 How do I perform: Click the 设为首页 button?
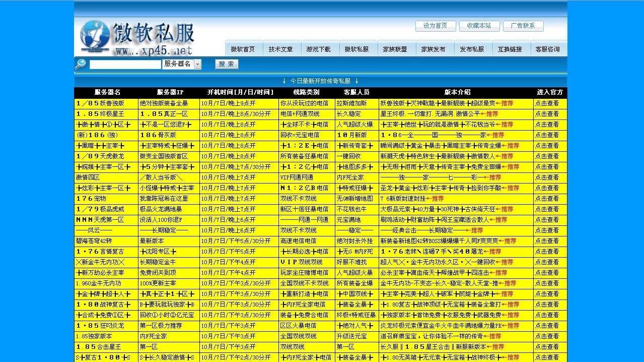point(435,26)
